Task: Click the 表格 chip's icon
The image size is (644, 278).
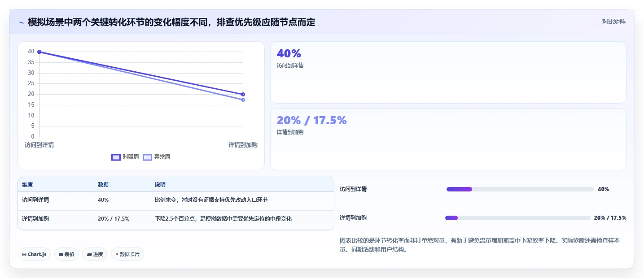Action: pos(61,254)
